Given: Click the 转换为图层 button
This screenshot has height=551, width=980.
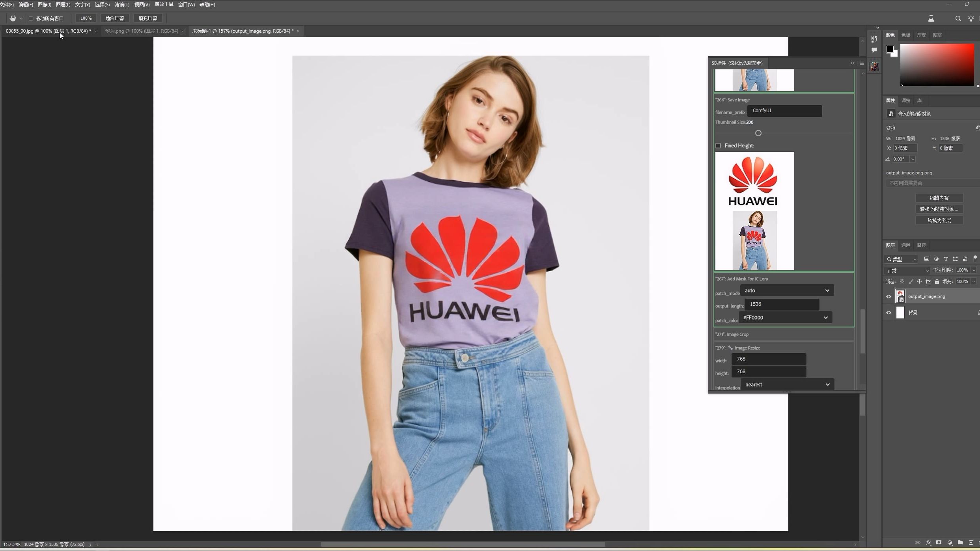Looking at the screenshot, I should [939, 220].
